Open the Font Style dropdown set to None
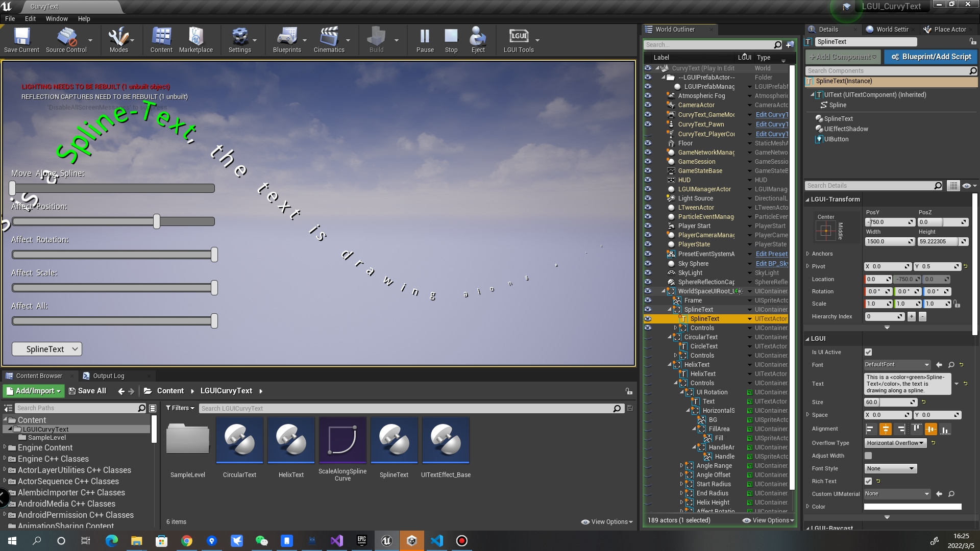980x551 pixels. 890,468
